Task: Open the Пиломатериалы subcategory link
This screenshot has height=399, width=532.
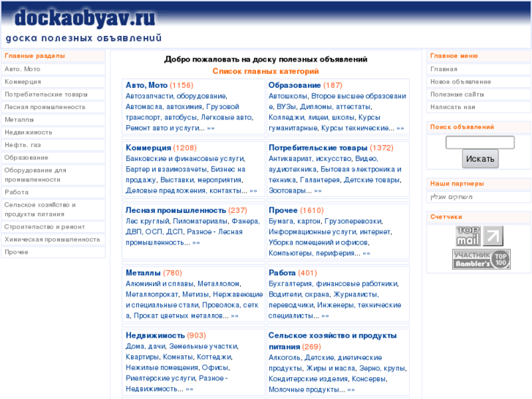Action: tap(200, 221)
